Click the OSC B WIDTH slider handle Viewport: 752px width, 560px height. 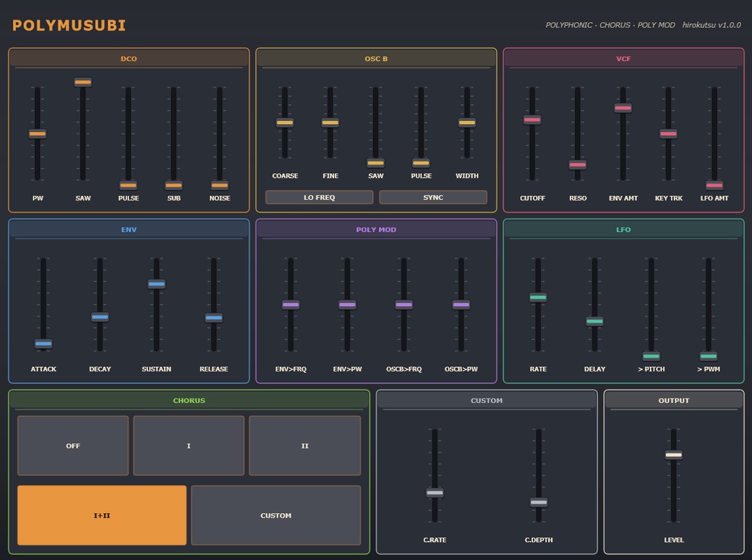467,123
